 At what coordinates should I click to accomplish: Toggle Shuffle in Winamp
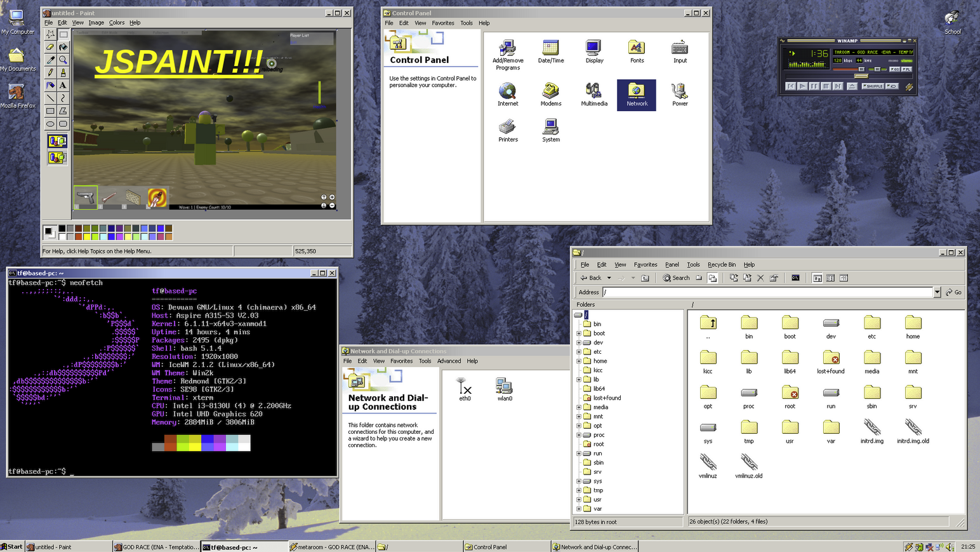pos(873,86)
